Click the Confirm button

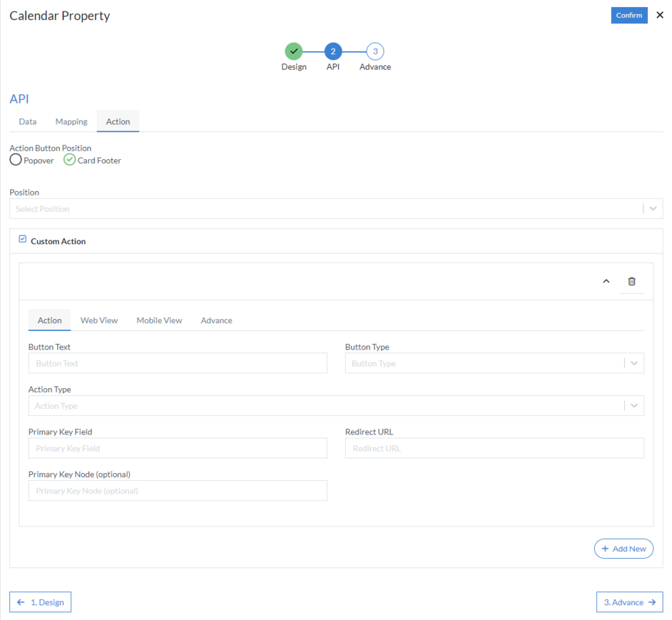[x=629, y=14]
